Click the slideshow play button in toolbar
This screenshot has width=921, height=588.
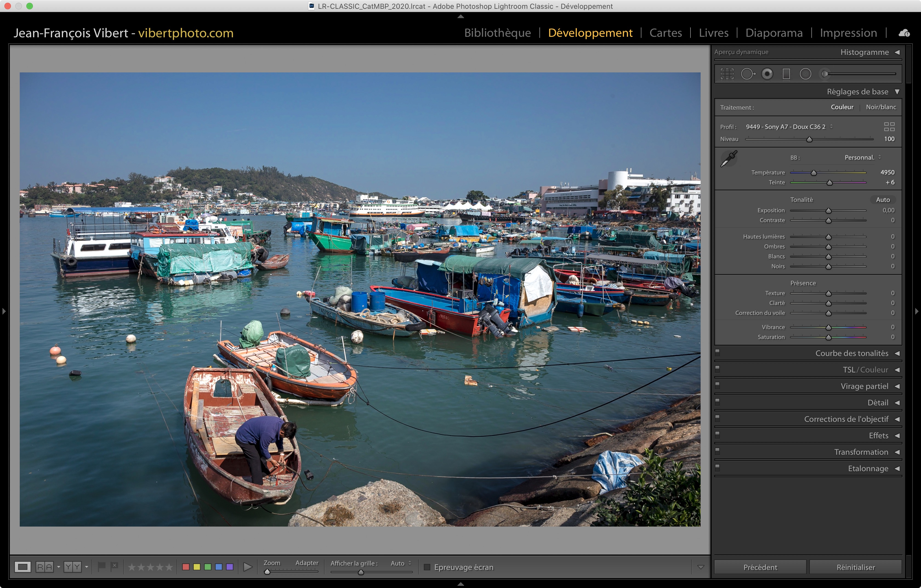248,567
